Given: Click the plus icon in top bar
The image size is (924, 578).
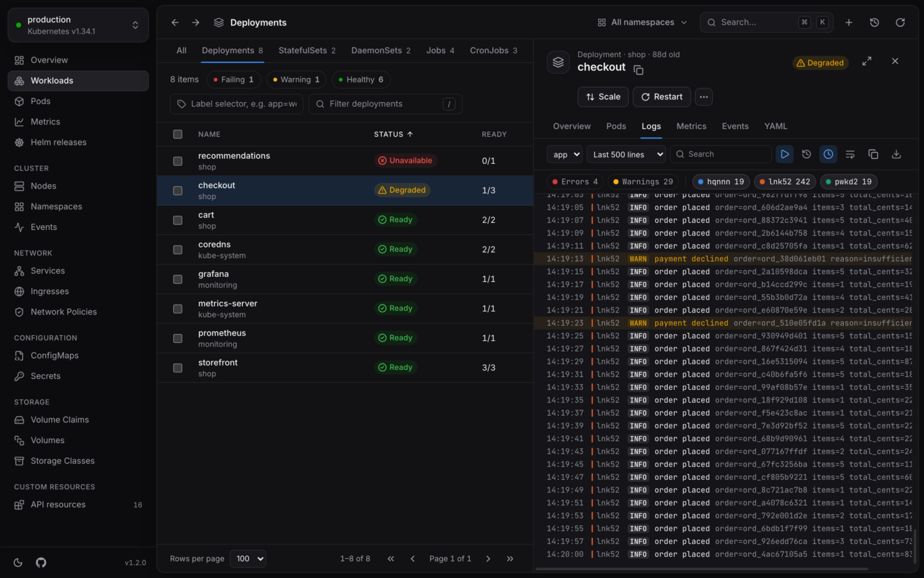Looking at the screenshot, I should coord(849,22).
